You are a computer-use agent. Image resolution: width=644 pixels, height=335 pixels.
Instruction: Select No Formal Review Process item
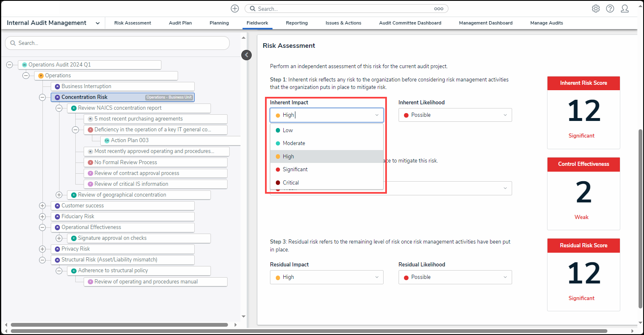(x=126, y=163)
